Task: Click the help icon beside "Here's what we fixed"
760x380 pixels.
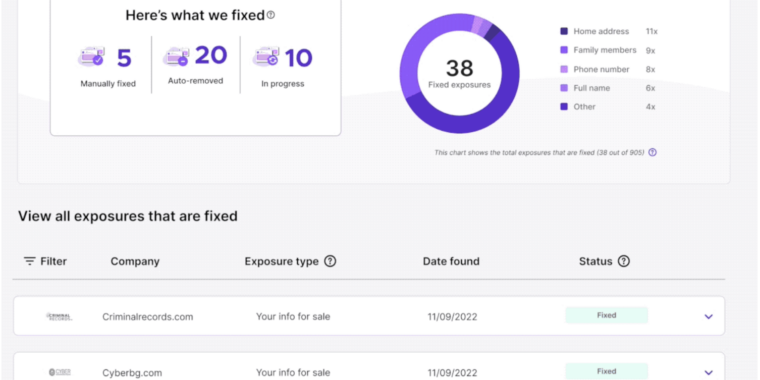Action: click(x=271, y=15)
